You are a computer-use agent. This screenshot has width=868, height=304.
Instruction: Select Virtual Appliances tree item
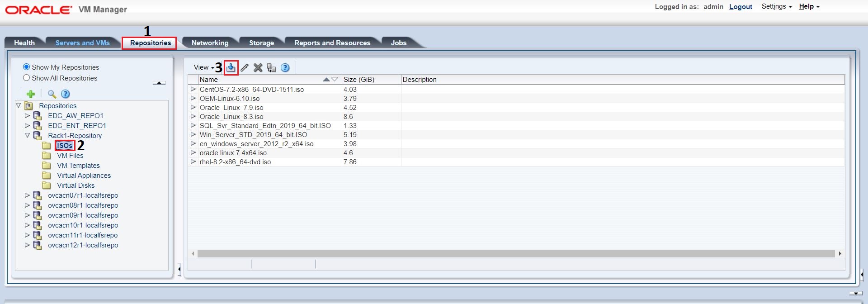pyautogui.click(x=84, y=176)
